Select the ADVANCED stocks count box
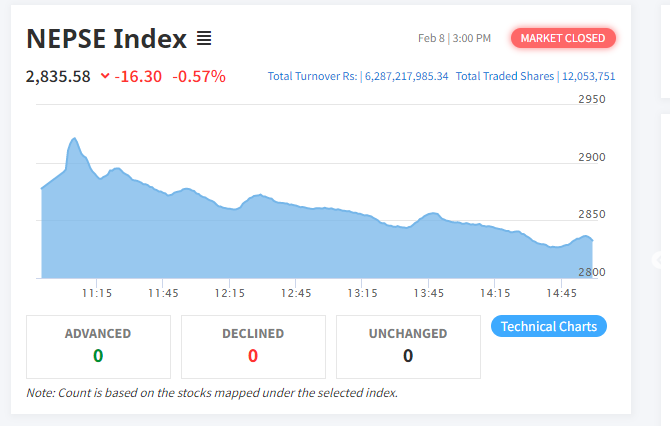The height and width of the screenshot is (426, 670). [98, 346]
